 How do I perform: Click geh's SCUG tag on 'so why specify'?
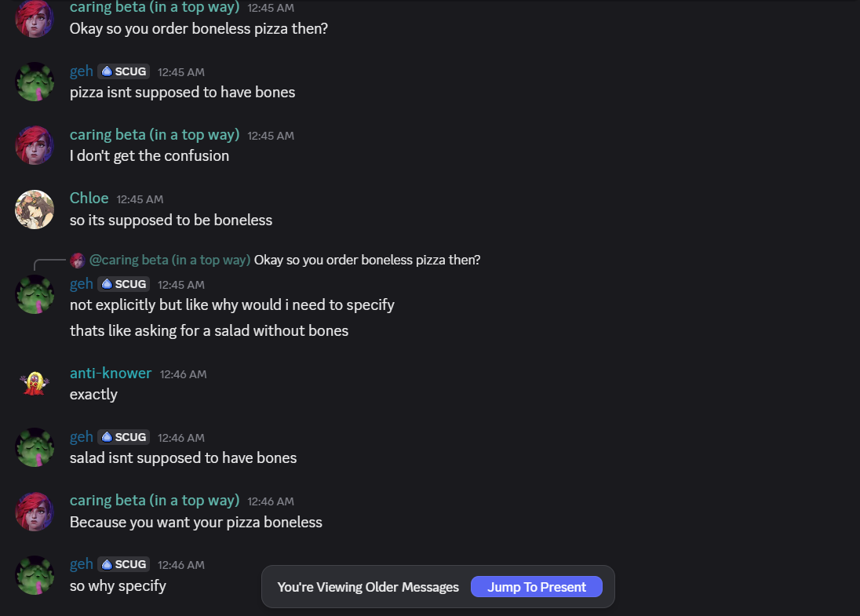124,564
